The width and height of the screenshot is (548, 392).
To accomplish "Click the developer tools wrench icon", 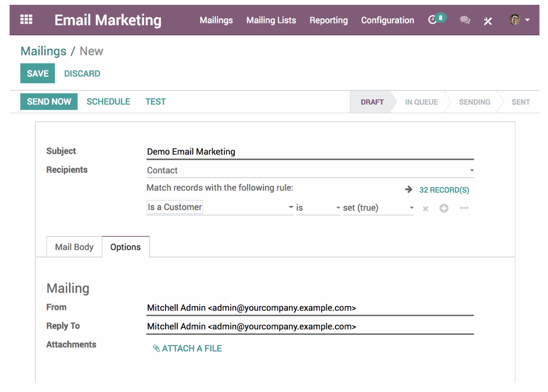I will 488,21.
